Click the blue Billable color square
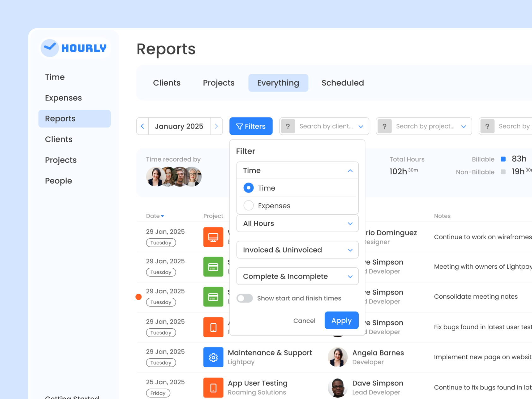The image size is (532, 399). 503,159
